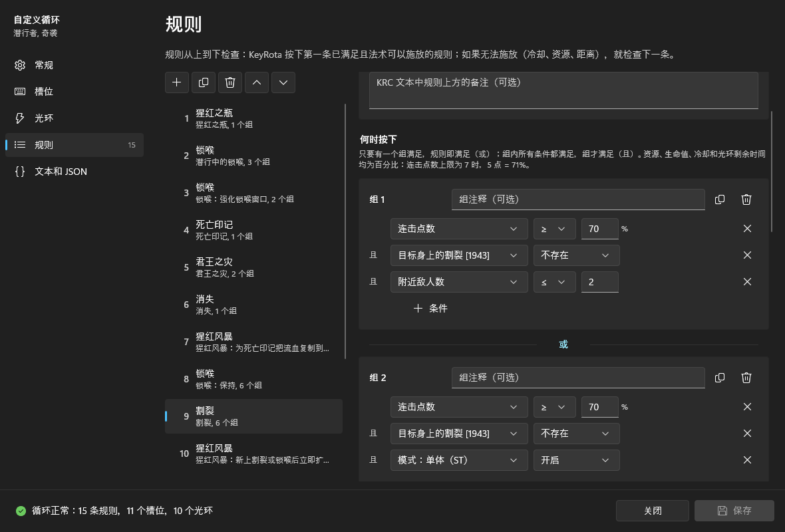The width and height of the screenshot is (785, 532).
Task: Select the 规则 sidebar item
Action: [75, 145]
